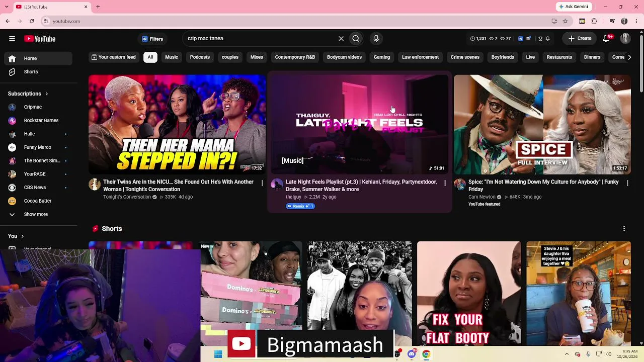Reload the page in Chrome
Viewport: 644px width, 362px height.
coord(32,21)
